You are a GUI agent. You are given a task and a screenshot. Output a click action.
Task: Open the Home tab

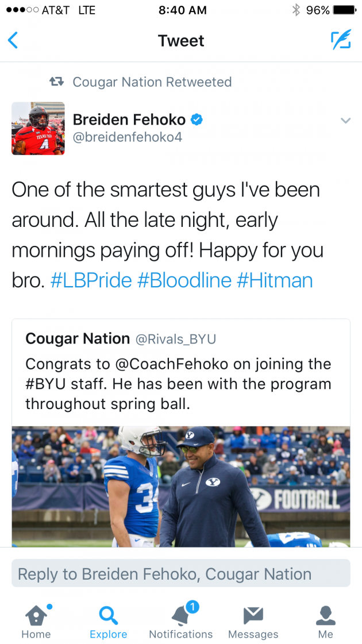tap(36, 622)
